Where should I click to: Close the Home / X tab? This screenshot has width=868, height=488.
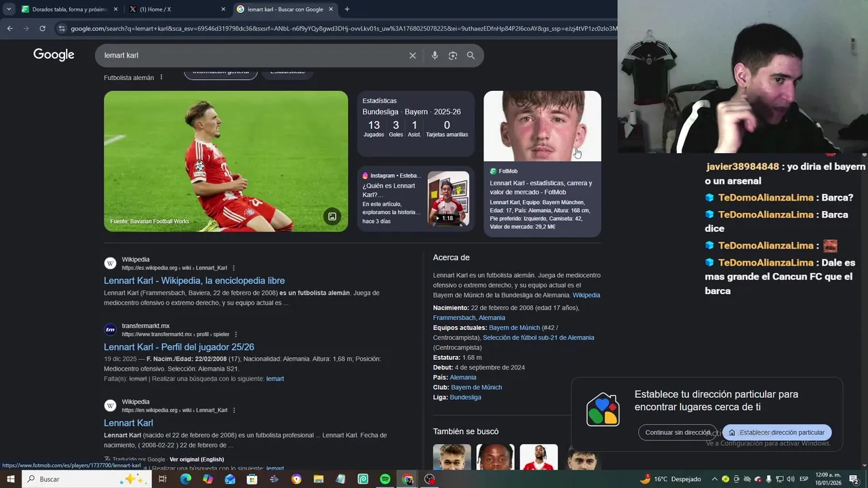click(x=223, y=9)
